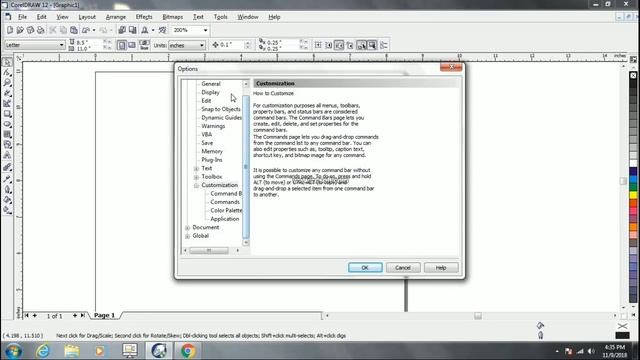Open the Edit menu
The image size is (640, 360).
coord(42,17)
